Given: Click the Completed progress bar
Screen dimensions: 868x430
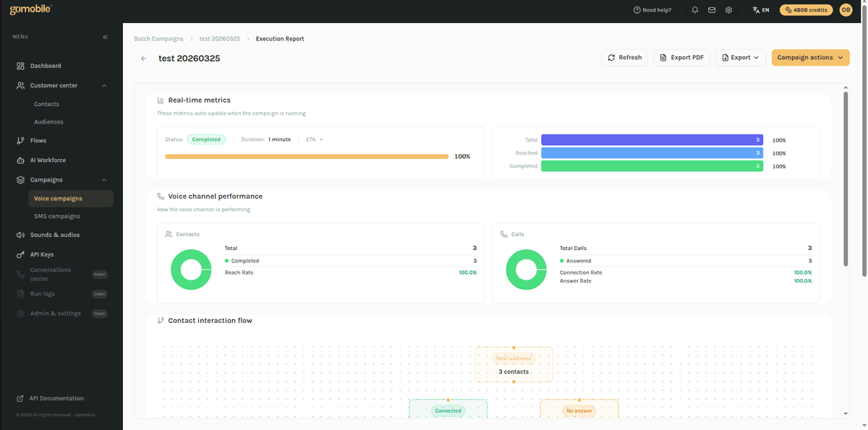Looking at the screenshot, I should [x=651, y=165].
